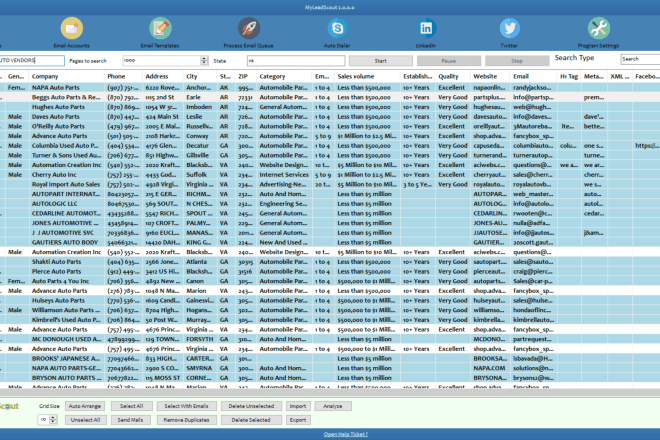The width and height of the screenshot is (660, 440).
Task: Focus the keyword field containing VENDORS
Action: click(x=32, y=60)
